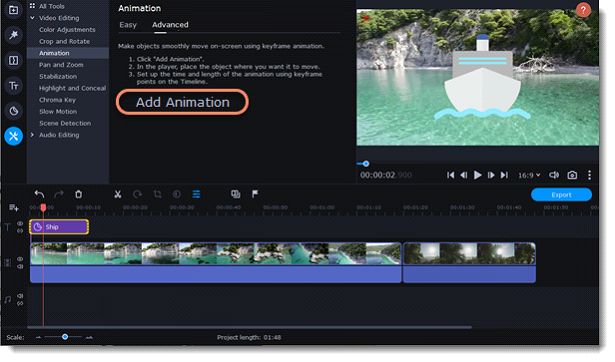Click the Undo arrow in timeline toolbar
Viewport: 615px width, 362px height.
(x=39, y=194)
